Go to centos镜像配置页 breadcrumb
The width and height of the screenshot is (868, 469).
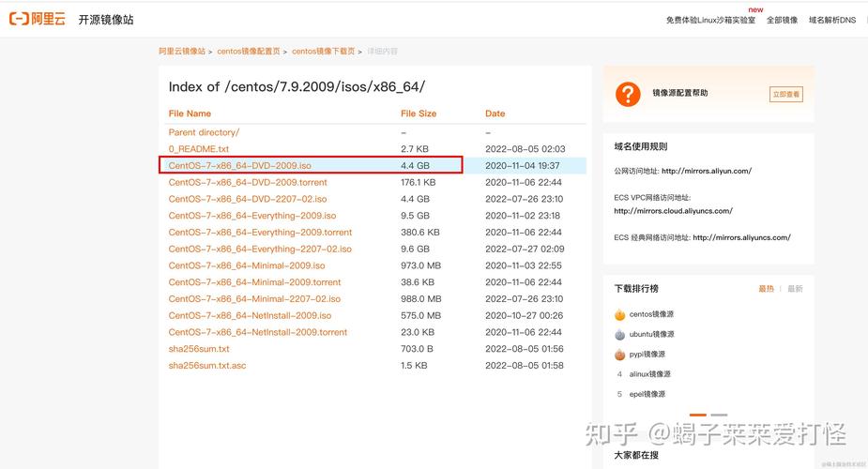pyautogui.click(x=249, y=51)
